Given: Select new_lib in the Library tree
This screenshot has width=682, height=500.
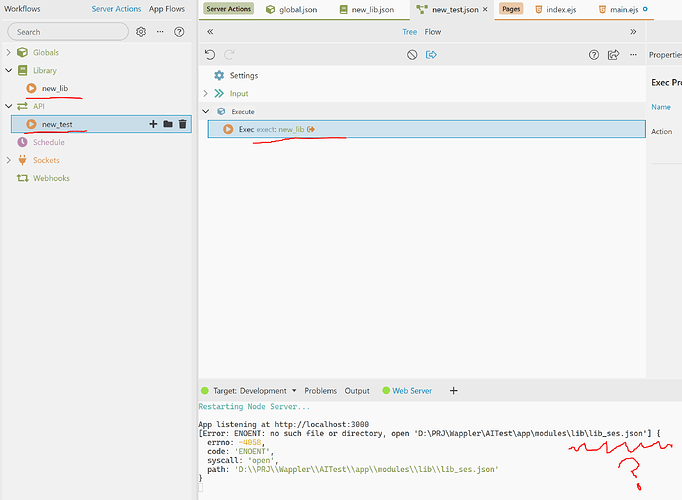Looking at the screenshot, I should pyautogui.click(x=55, y=88).
